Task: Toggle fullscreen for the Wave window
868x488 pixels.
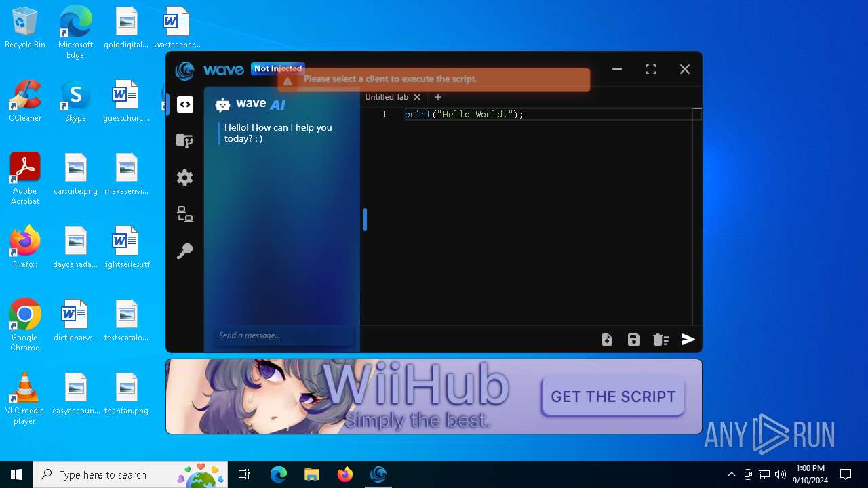Action: tap(651, 69)
